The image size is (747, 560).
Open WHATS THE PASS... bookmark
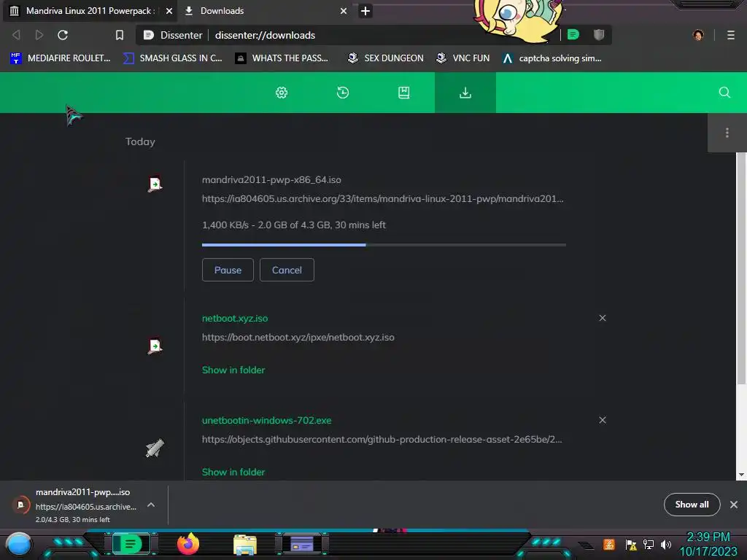(282, 58)
